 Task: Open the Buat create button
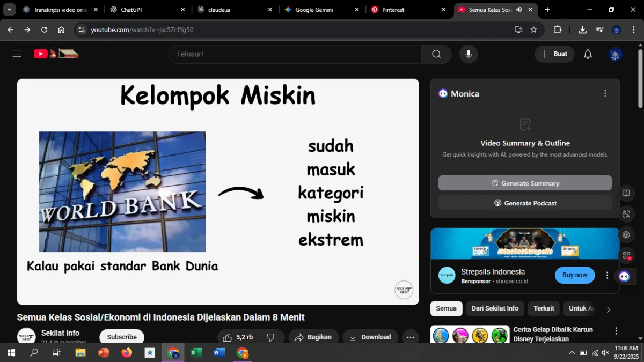click(x=554, y=54)
